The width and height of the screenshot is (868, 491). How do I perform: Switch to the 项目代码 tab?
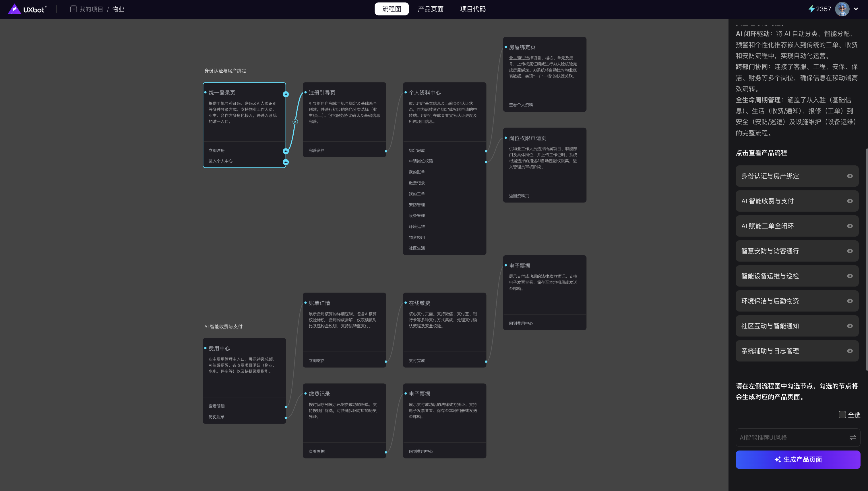[x=472, y=9]
